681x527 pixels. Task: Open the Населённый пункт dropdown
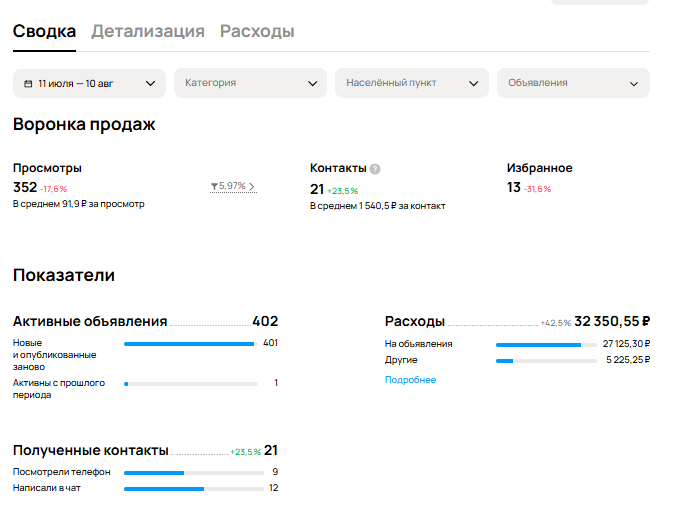coord(411,83)
